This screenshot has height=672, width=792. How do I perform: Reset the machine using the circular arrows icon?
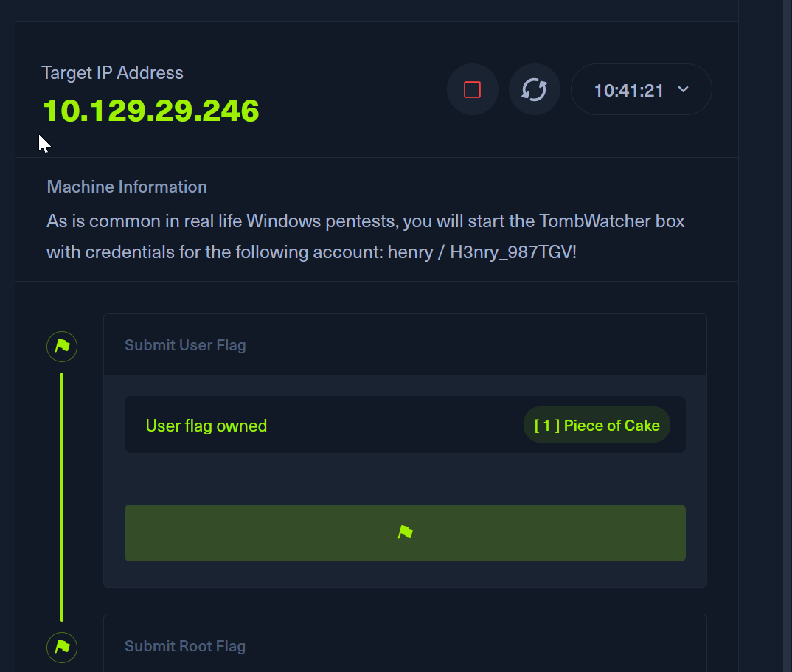(x=534, y=90)
